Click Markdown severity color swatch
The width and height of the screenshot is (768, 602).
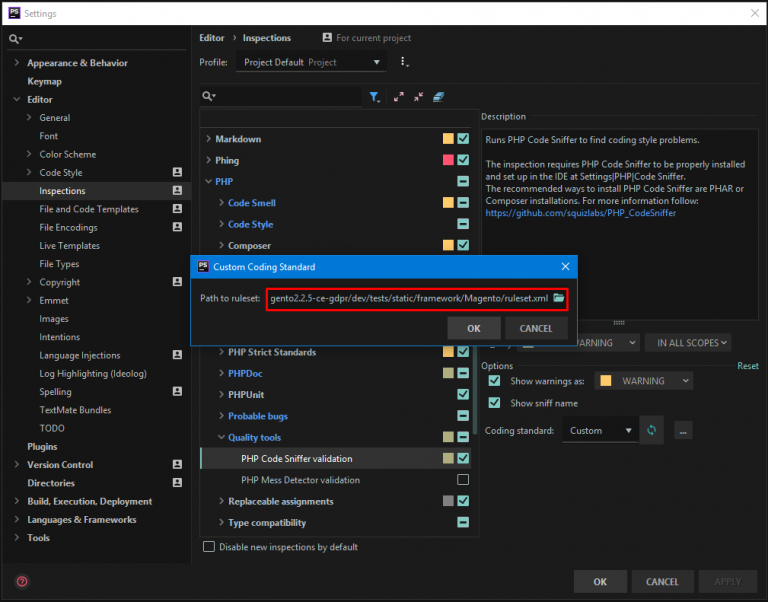tap(448, 139)
